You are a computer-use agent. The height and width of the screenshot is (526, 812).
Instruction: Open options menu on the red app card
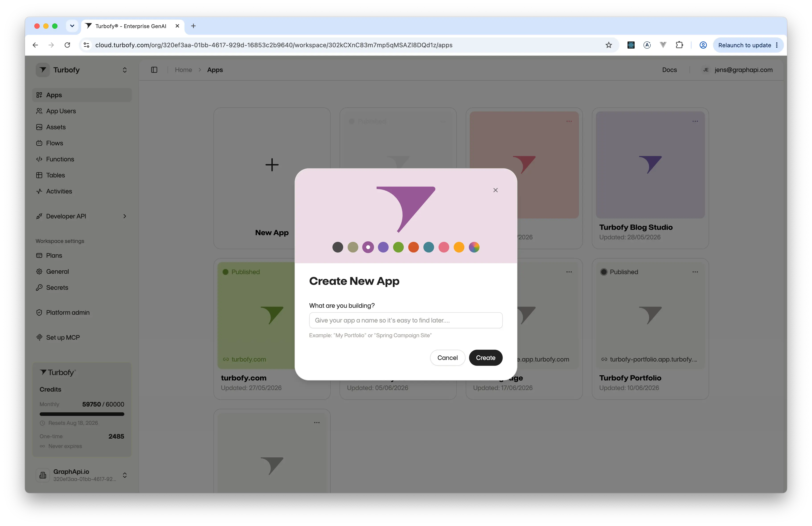pyautogui.click(x=569, y=121)
